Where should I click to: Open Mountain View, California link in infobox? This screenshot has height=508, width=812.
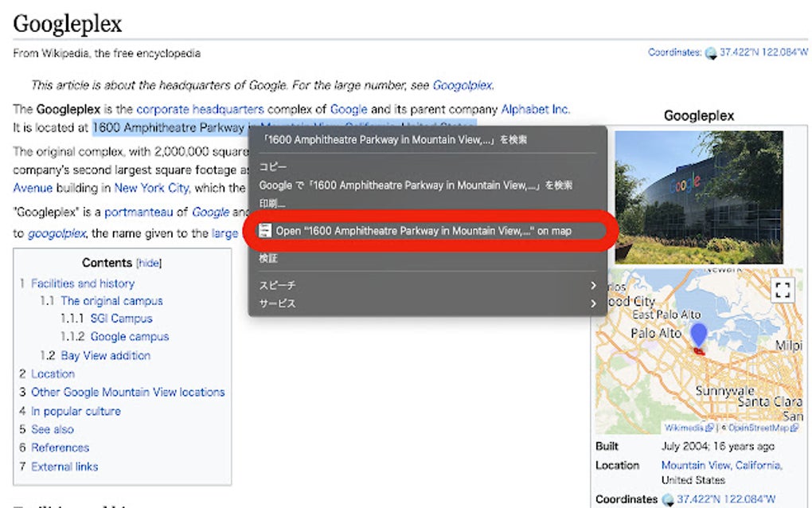(x=721, y=465)
